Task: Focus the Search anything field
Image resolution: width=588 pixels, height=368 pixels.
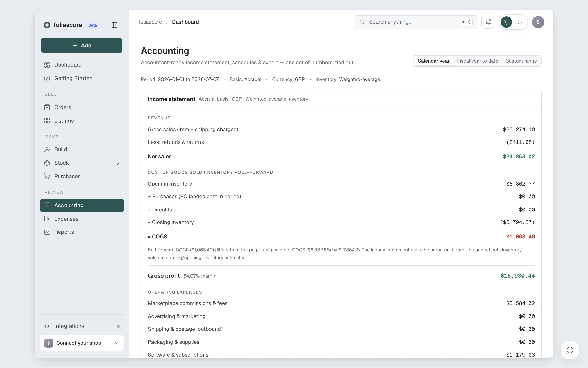Action: tap(416, 22)
